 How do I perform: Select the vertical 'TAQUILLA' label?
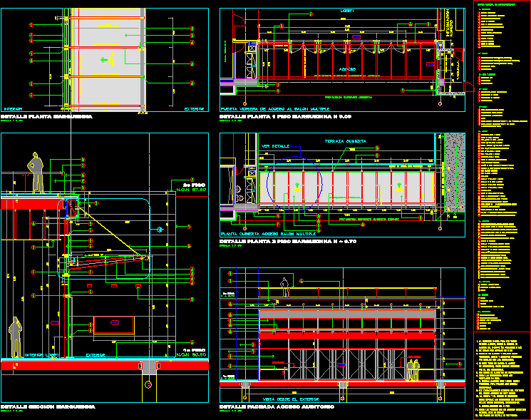[458, 70]
